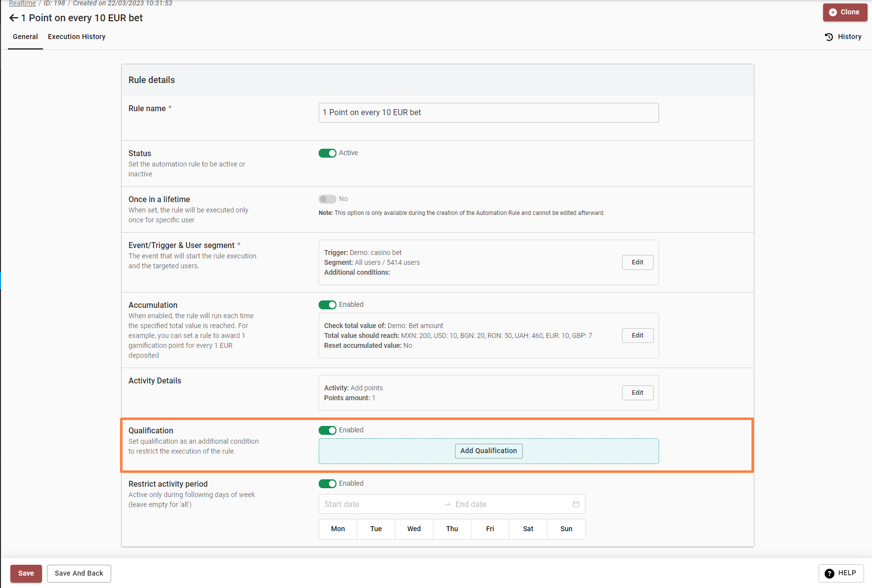Toggle the Status Active switch
Viewport: 872px width, 588px height.
(x=327, y=153)
